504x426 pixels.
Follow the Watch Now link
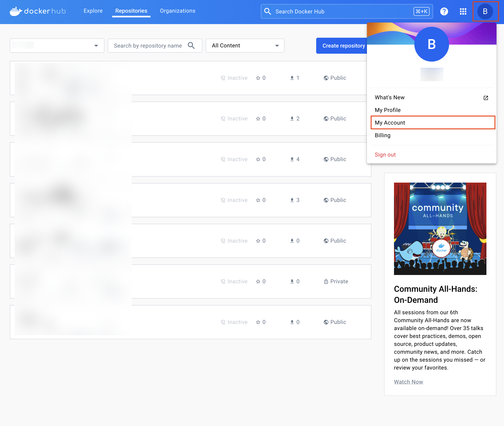(408, 382)
